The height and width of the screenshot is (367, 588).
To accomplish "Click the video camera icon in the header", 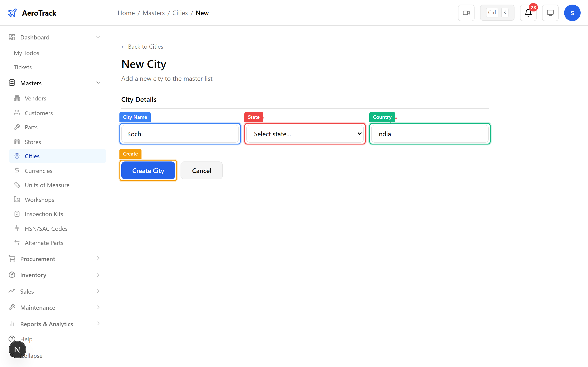I will pyautogui.click(x=466, y=13).
